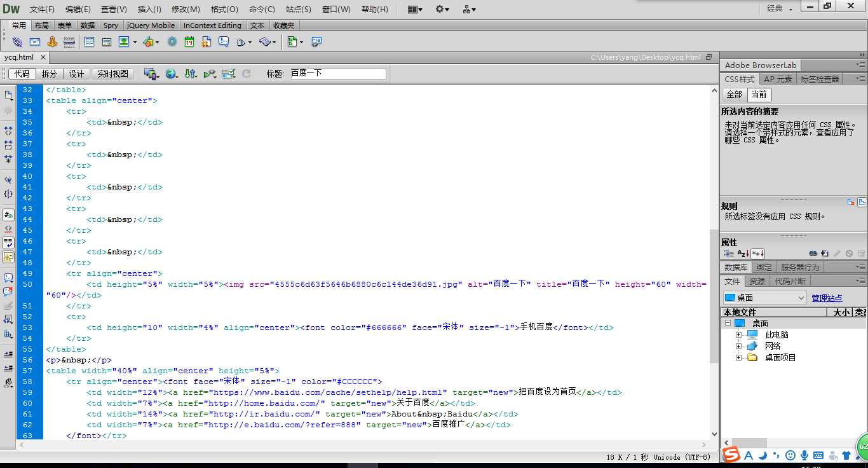Insert server-side include icon
This screenshot has width=868, height=468.
coord(207,42)
